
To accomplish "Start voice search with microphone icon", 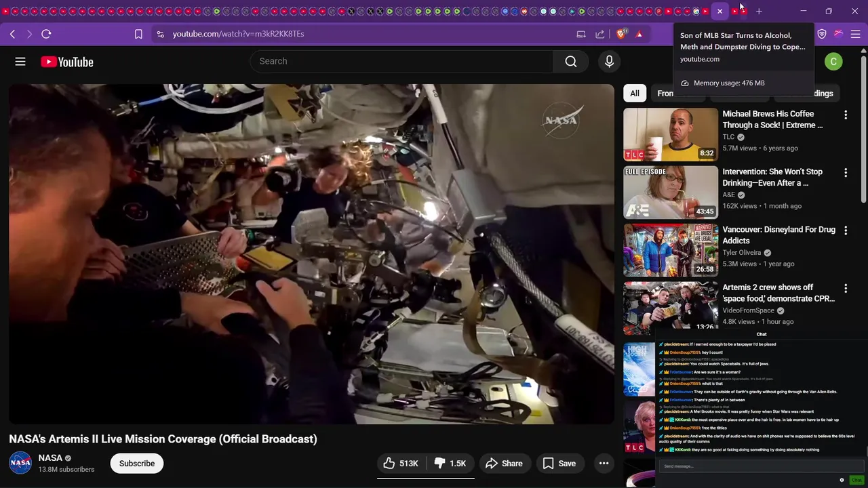I will tap(609, 62).
